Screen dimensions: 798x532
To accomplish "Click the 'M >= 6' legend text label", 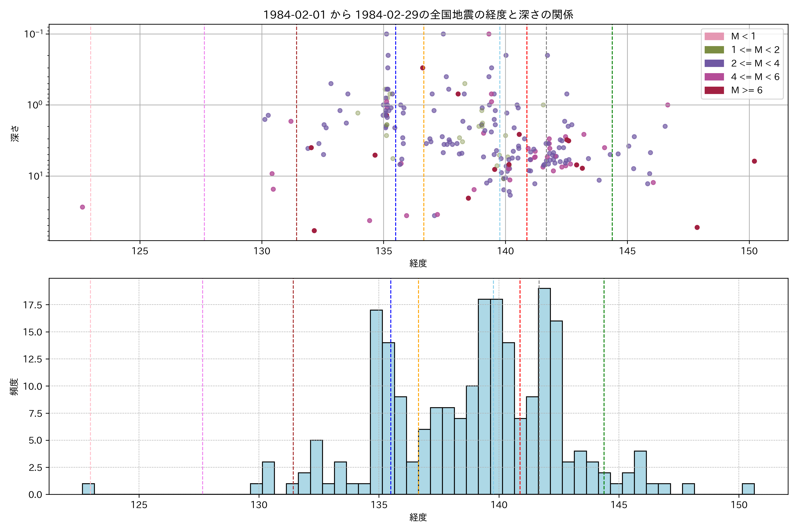I will (747, 90).
